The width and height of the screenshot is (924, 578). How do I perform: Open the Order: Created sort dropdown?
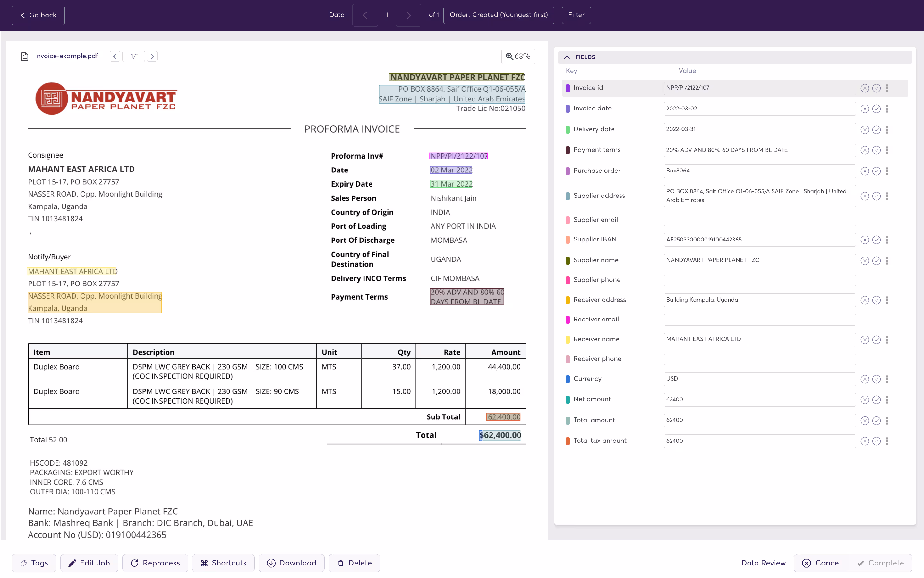coord(499,15)
